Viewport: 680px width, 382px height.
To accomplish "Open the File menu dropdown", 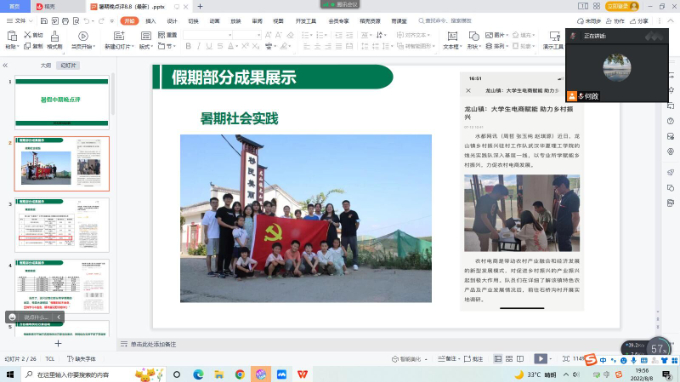I will coord(20,21).
